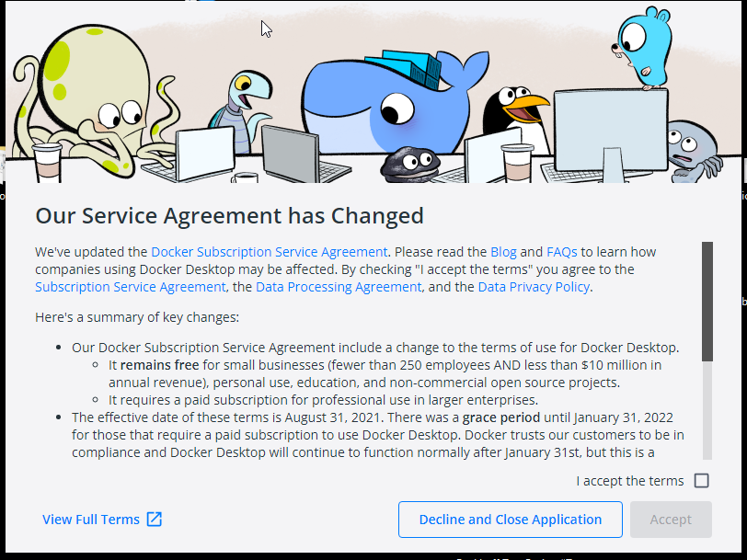
Task: Click the blue Docker whale mascot illustration
Action: pyautogui.click(x=391, y=102)
